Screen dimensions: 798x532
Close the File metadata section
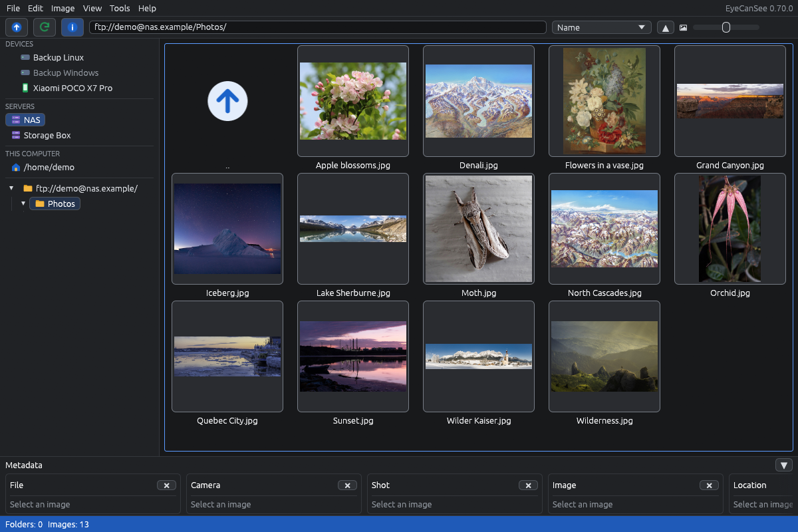[166, 485]
